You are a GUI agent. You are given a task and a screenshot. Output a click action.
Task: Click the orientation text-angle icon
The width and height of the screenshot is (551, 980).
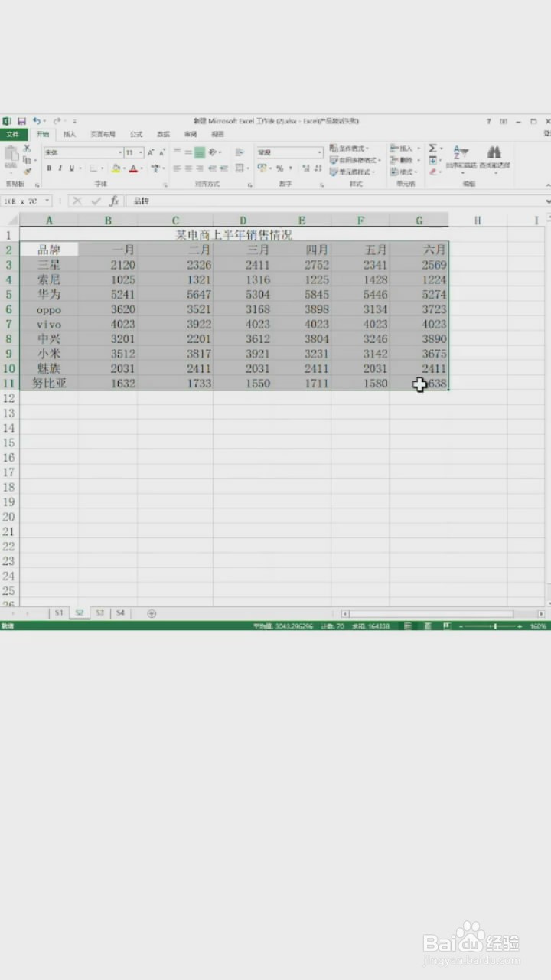tap(212, 152)
